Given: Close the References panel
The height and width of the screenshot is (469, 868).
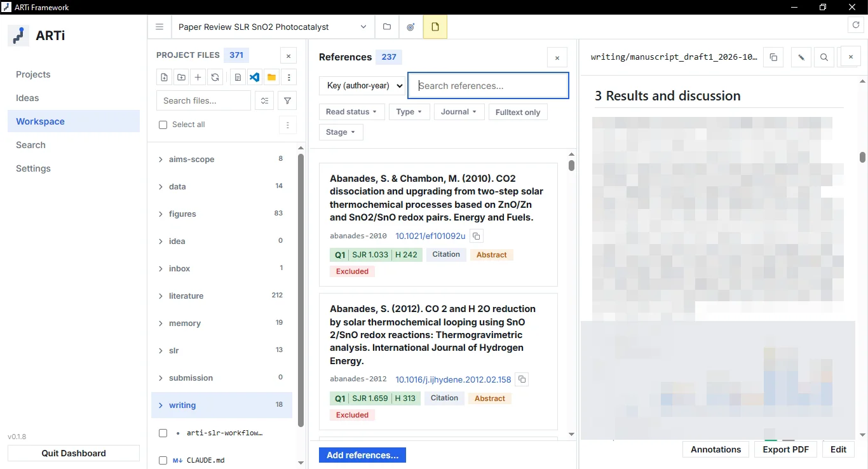Looking at the screenshot, I should (x=557, y=57).
